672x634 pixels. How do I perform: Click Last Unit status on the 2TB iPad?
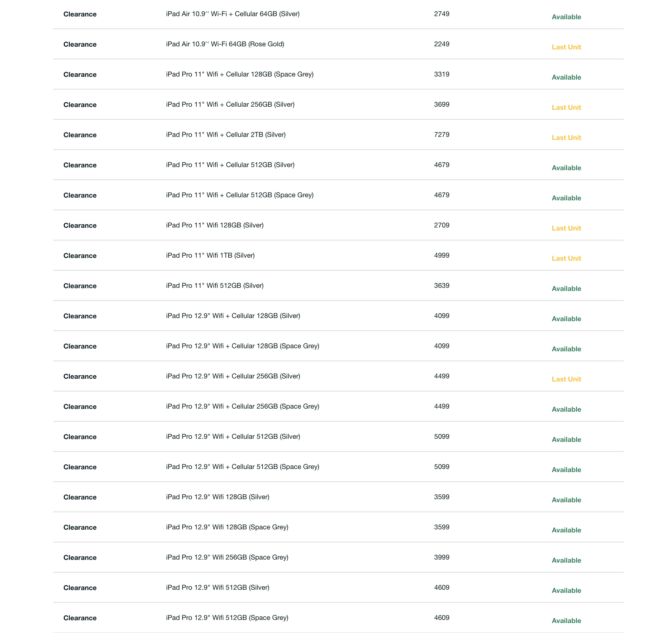tap(566, 138)
